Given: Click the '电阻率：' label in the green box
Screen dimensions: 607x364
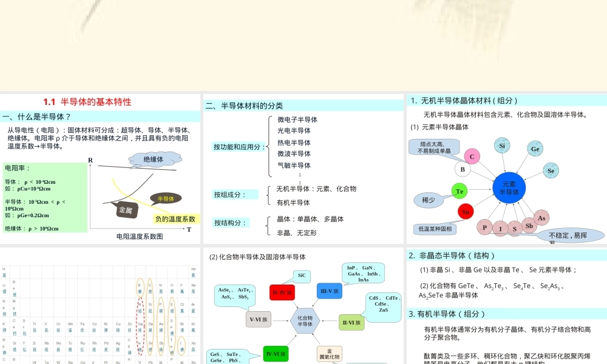Looking at the screenshot, I should [x=18, y=168].
